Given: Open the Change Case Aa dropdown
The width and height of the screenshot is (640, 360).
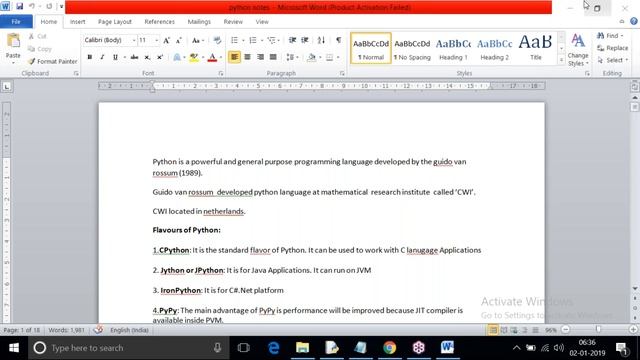Looking at the screenshot, I should pyautogui.click(x=198, y=40).
